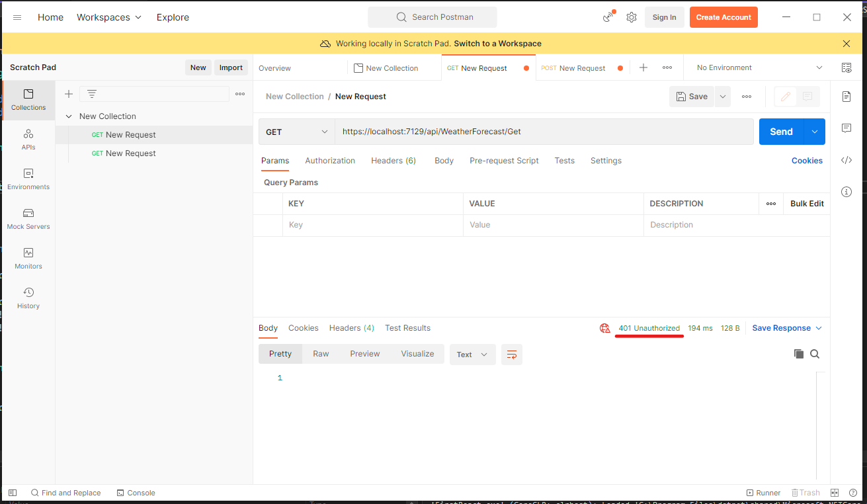Open the Overview tab
The width and height of the screenshot is (867, 504).
[274, 68]
